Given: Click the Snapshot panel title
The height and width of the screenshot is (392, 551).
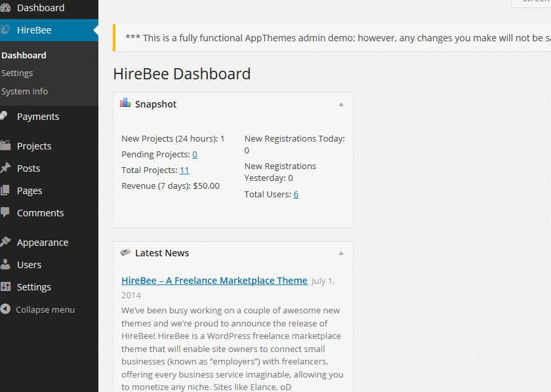Looking at the screenshot, I should pos(155,104).
